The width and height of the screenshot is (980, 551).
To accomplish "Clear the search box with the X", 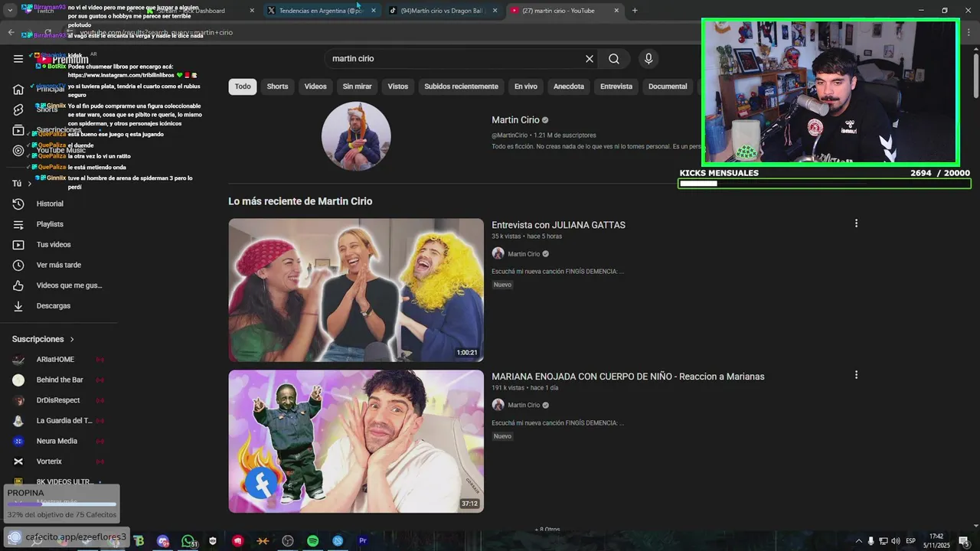I will [x=590, y=59].
